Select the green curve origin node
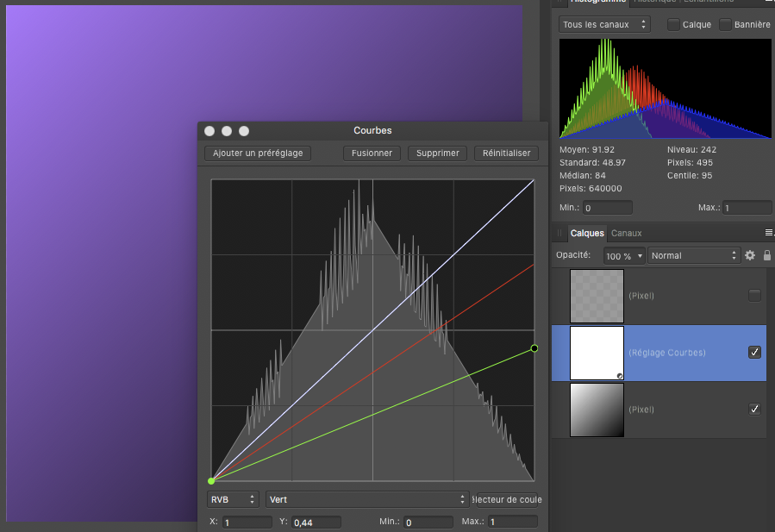 (x=211, y=480)
